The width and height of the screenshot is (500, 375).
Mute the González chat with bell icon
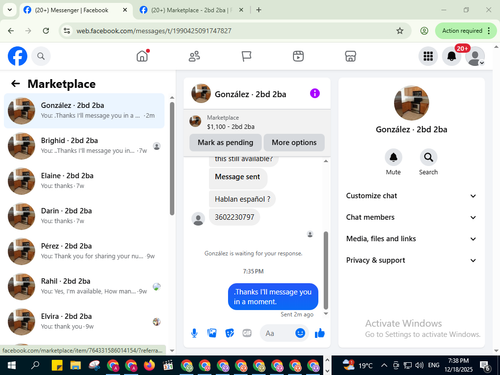[393, 157]
